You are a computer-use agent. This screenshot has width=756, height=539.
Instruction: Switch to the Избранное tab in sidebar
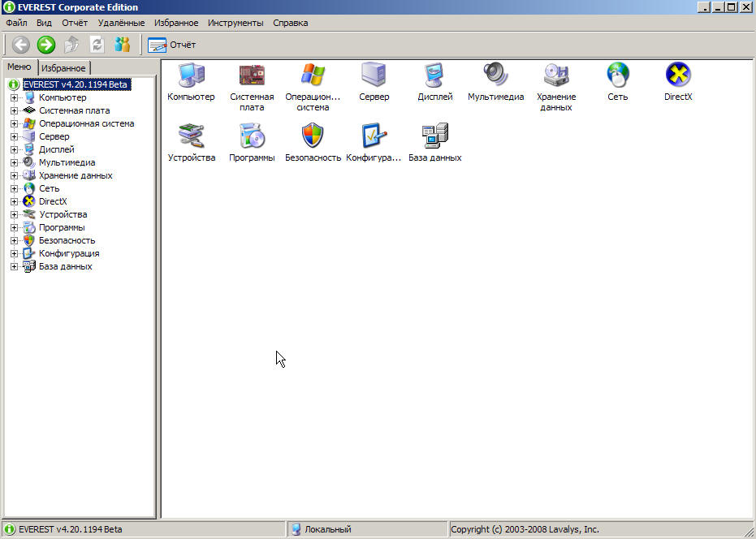click(63, 68)
